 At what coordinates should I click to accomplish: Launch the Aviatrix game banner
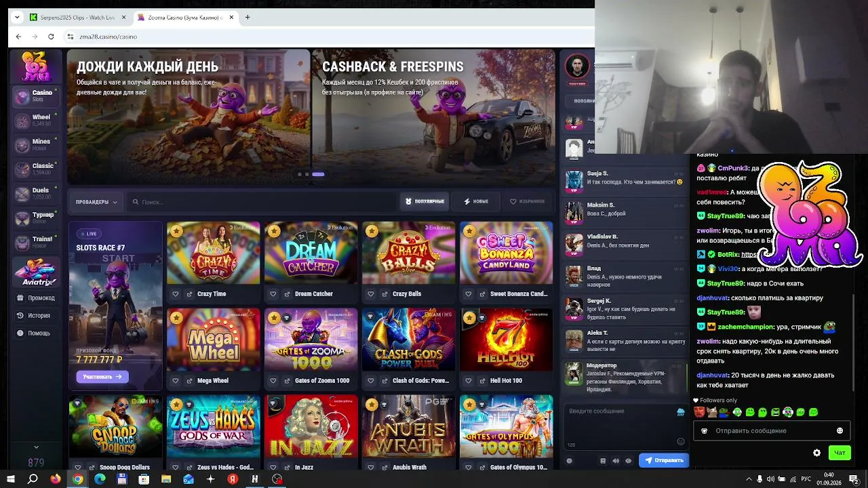[36, 272]
